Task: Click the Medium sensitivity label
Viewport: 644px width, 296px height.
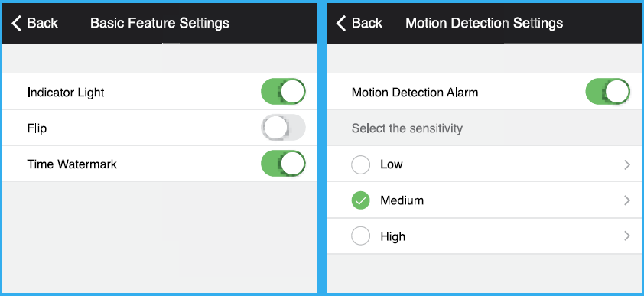Action: click(402, 200)
